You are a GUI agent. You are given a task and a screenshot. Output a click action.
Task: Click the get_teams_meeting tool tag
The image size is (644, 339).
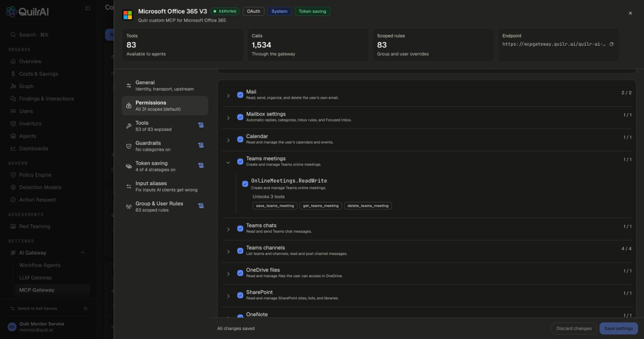click(321, 206)
